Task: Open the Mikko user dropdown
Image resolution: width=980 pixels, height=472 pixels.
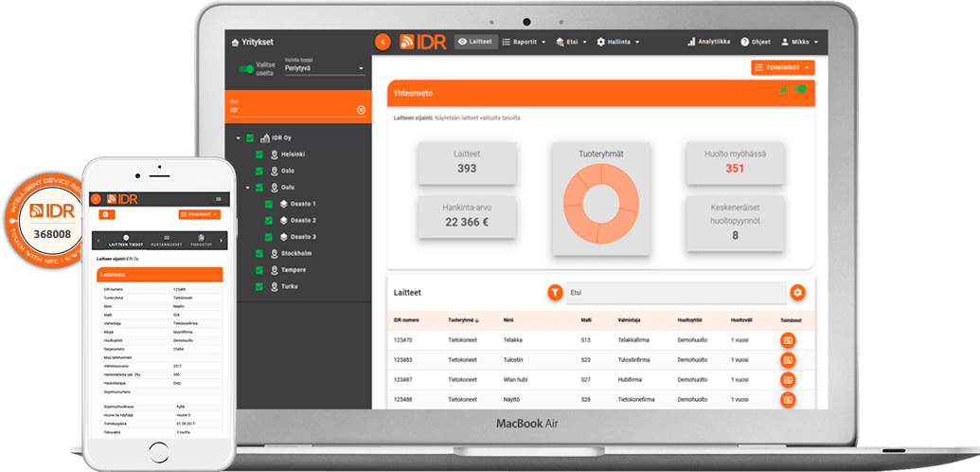Action: click(799, 42)
